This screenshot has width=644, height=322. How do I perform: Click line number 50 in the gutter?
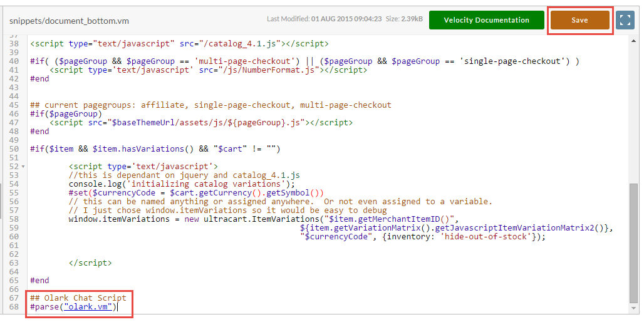(14, 149)
